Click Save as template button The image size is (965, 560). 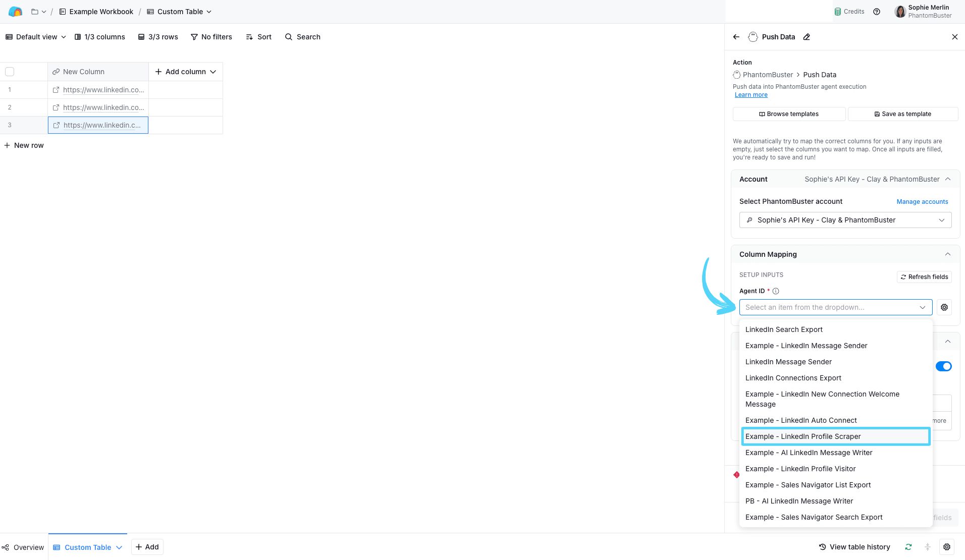coord(902,114)
